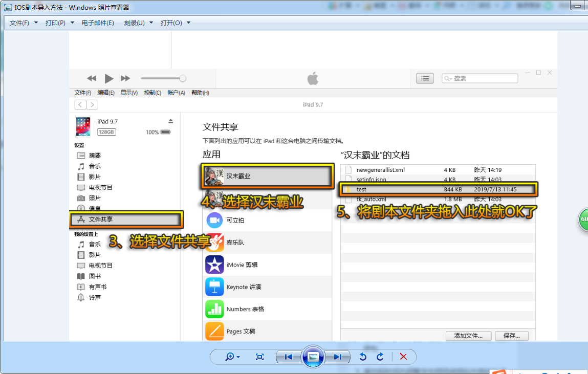The image size is (588, 374).
Task: Open the iTunes 帮助(H) menu
Action: pyautogui.click(x=200, y=93)
